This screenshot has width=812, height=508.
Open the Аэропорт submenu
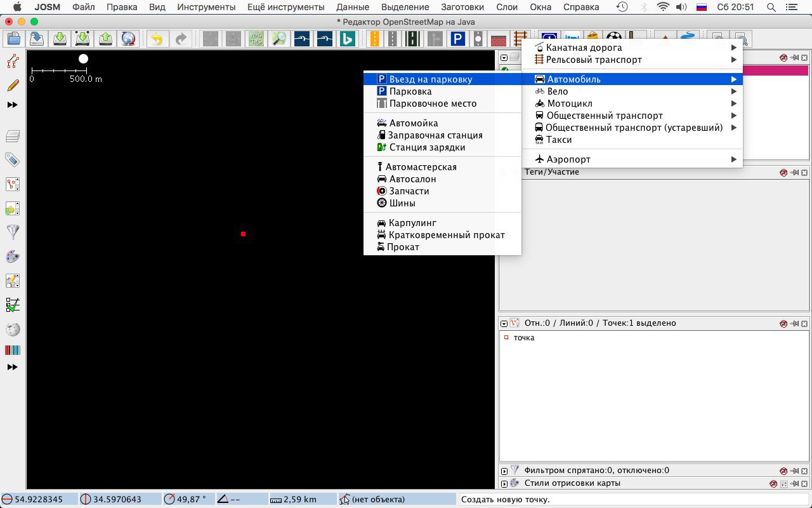pyautogui.click(x=632, y=159)
